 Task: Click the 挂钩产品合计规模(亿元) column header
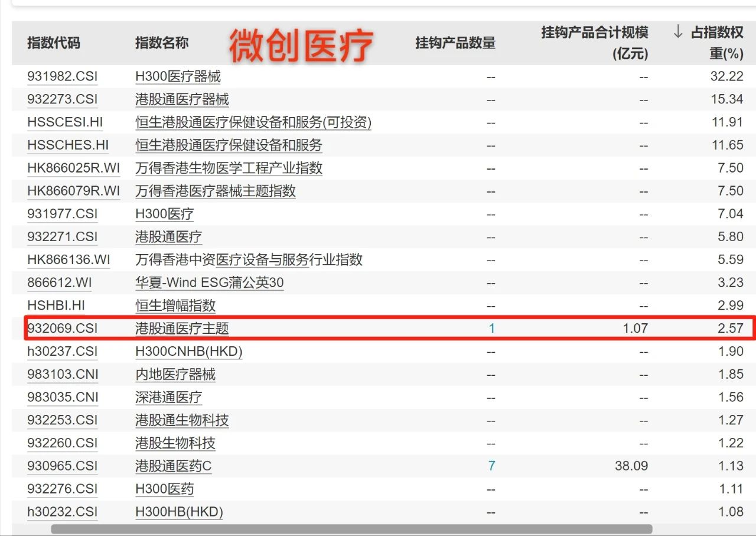(595, 43)
